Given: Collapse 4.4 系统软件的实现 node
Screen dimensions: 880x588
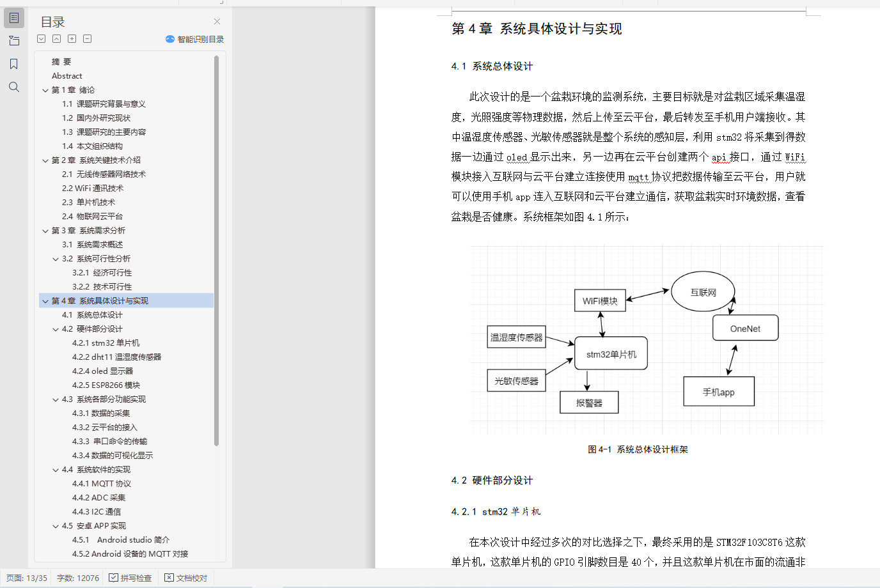Looking at the screenshot, I should (56, 470).
